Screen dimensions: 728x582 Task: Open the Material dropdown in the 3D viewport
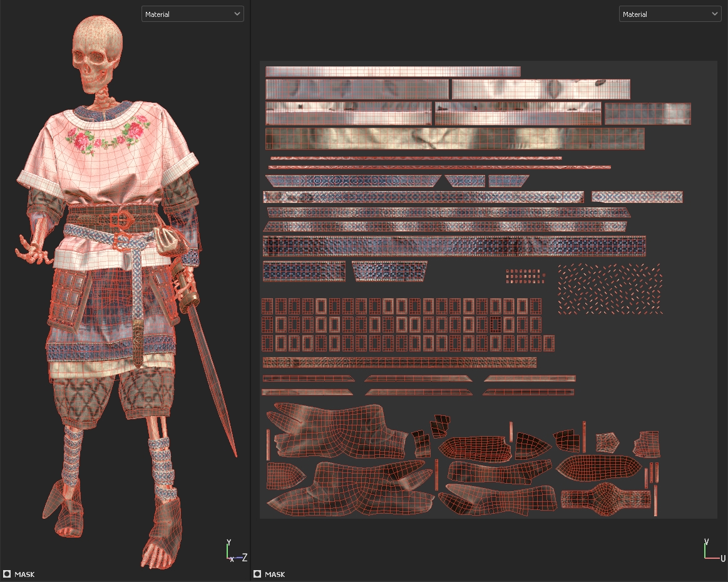pos(192,14)
